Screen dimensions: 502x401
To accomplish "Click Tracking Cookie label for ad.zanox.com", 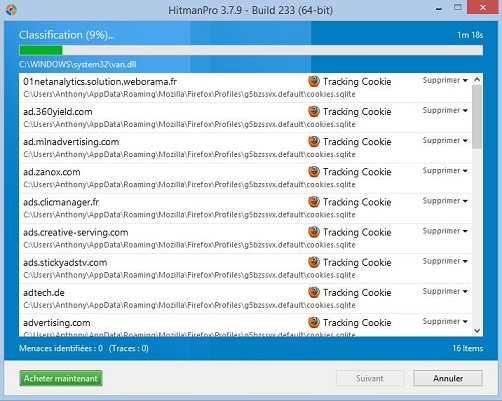I will 357,172.
